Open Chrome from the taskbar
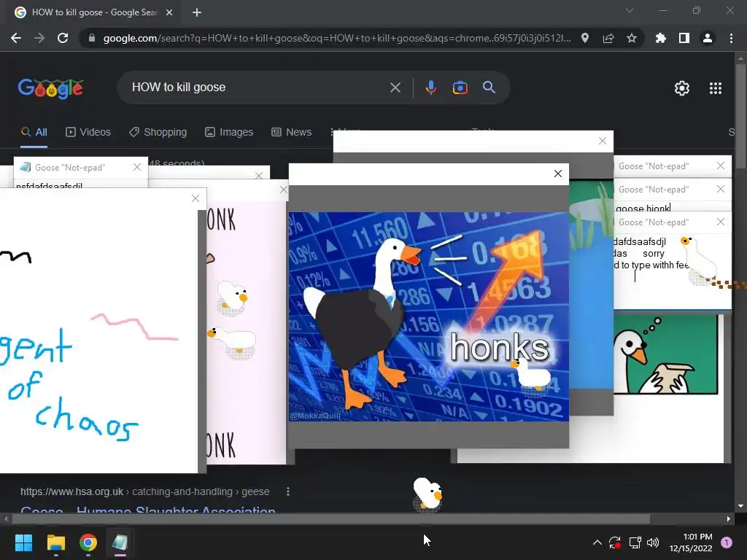The image size is (747, 560). [88, 542]
